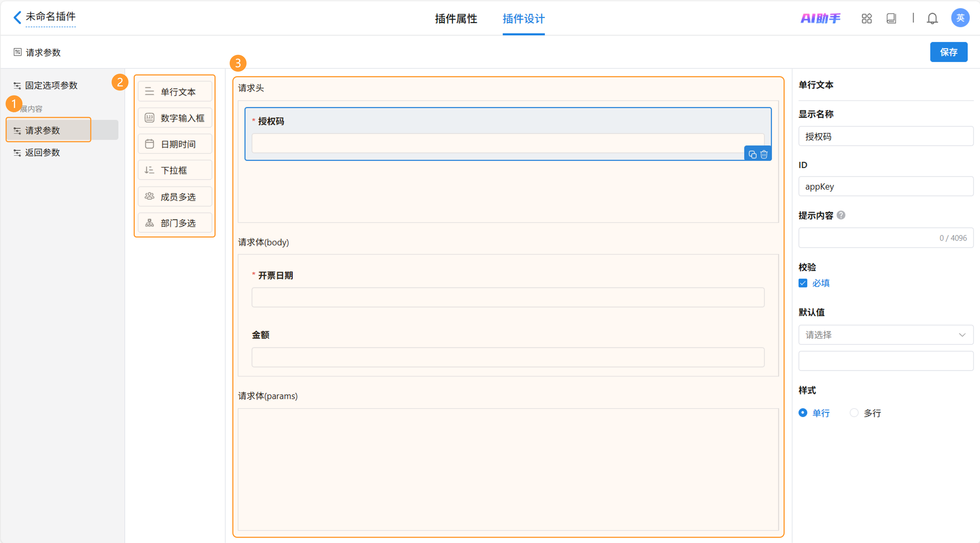The image size is (980, 543).
Task: Click the 保存 button
Action: [x=948, y=52]
